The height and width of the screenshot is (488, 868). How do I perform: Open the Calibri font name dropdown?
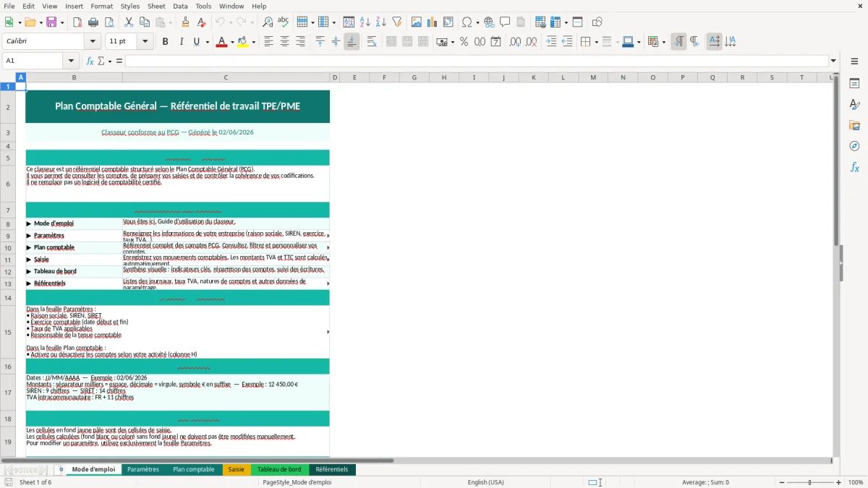click(92, 42)
